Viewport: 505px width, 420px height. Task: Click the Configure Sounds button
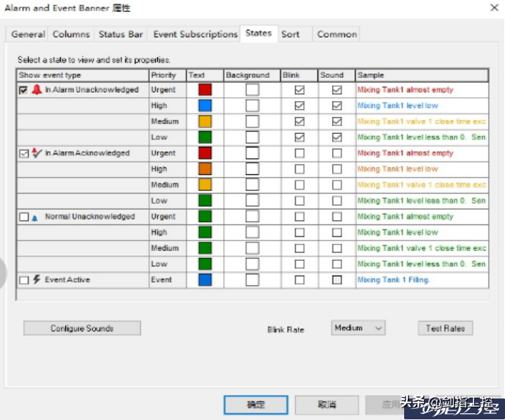click(x=82, y=328)
